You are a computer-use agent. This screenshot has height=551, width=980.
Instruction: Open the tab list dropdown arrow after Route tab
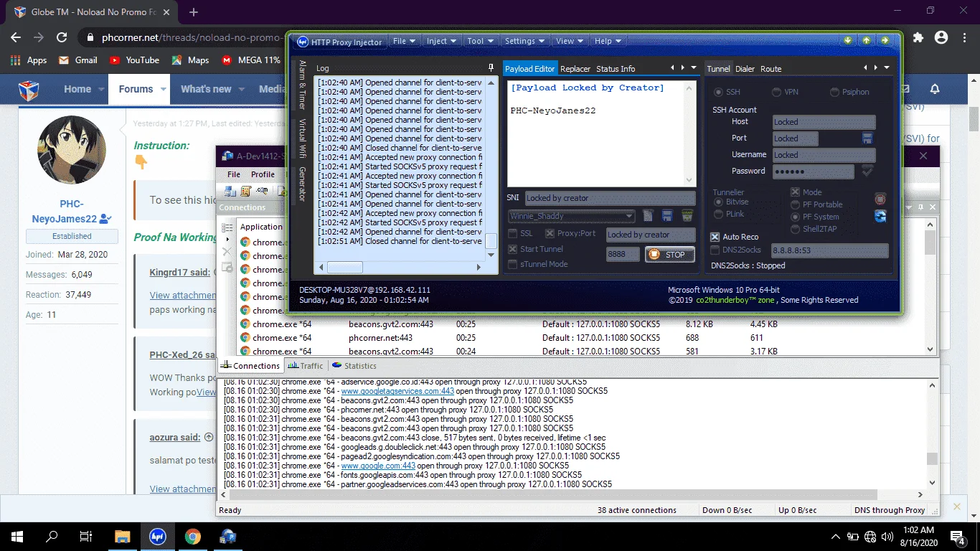tap(887, 68)
